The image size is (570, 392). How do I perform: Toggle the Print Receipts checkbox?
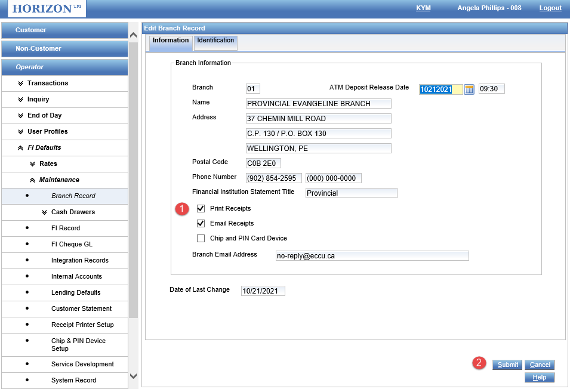(201, 209)
